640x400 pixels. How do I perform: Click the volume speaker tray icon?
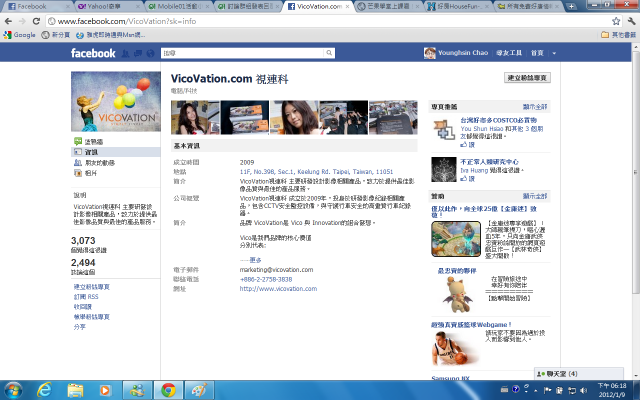[x=584, y=391]
